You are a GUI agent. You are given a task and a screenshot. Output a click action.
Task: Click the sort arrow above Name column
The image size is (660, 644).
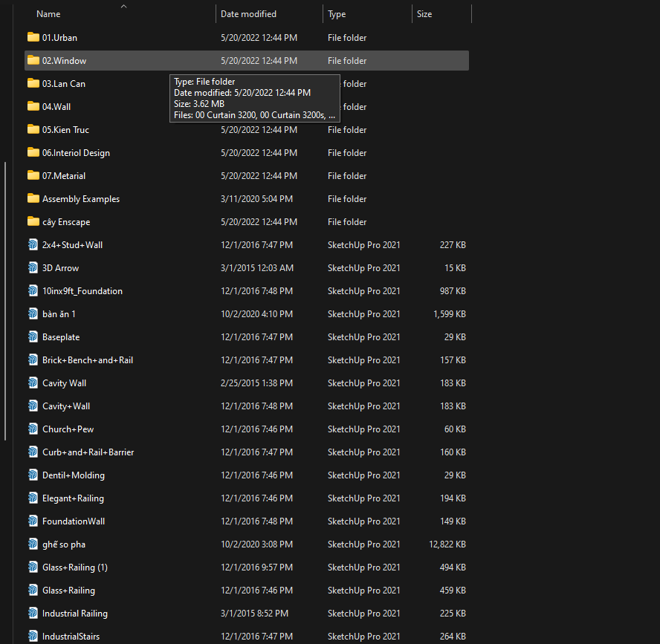(123, 6)
